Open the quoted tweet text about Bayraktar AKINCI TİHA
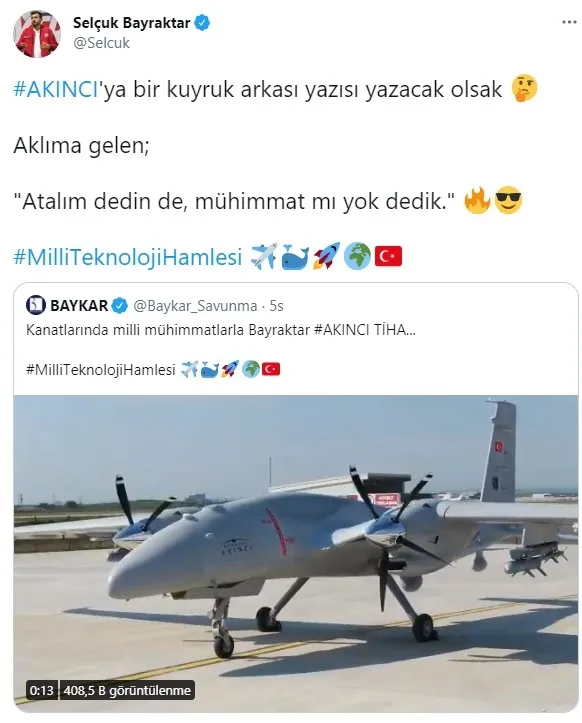 click(x=220, y=330)
